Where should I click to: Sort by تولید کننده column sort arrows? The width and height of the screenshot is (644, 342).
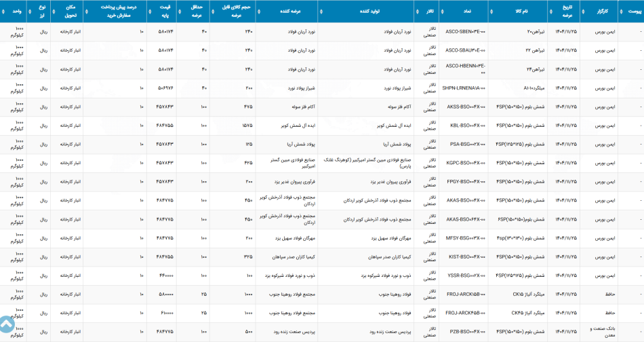tap(321, 12)
